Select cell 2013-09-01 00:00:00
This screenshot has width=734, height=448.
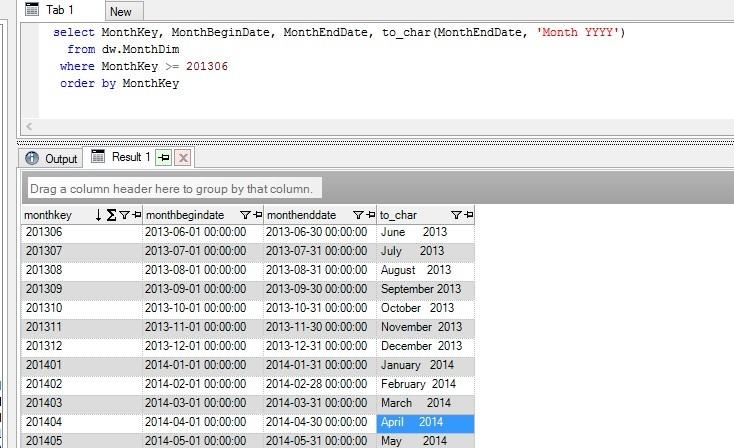tap(203, 289)
